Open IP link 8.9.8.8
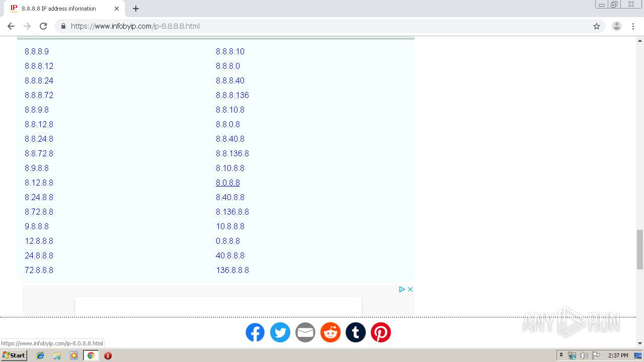Image resolution: width=644 pixels, height=362 pixels. [37, 168]
